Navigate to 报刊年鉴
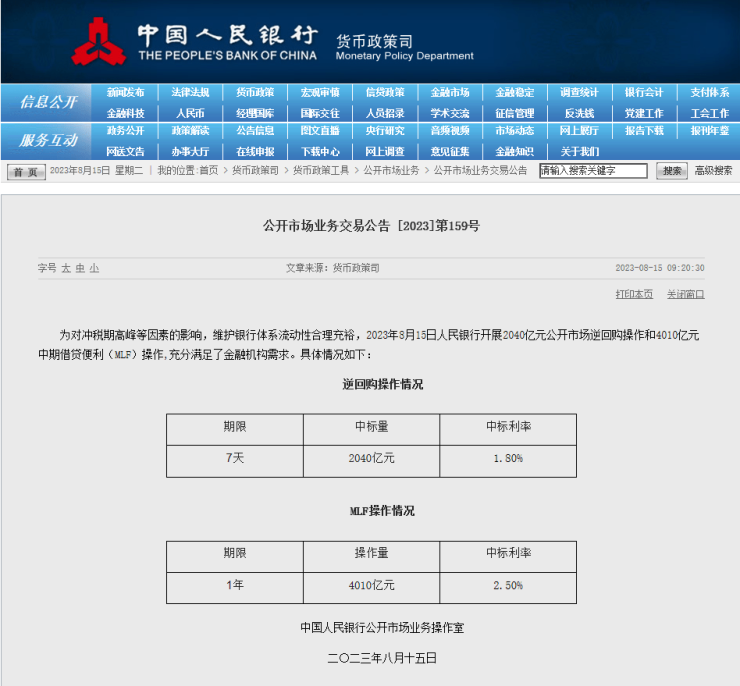Viewport: 740px width, 686px height. [x=710, y=131]
